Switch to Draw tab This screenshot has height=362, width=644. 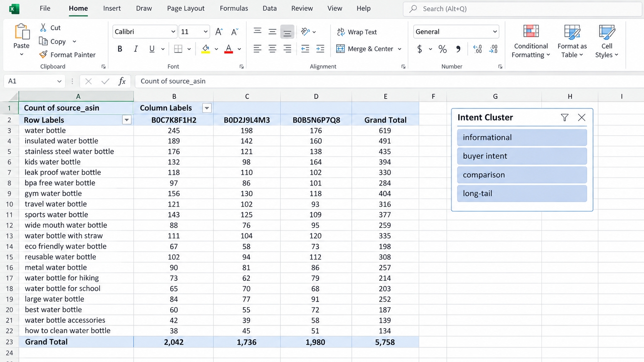coord(144,8)
